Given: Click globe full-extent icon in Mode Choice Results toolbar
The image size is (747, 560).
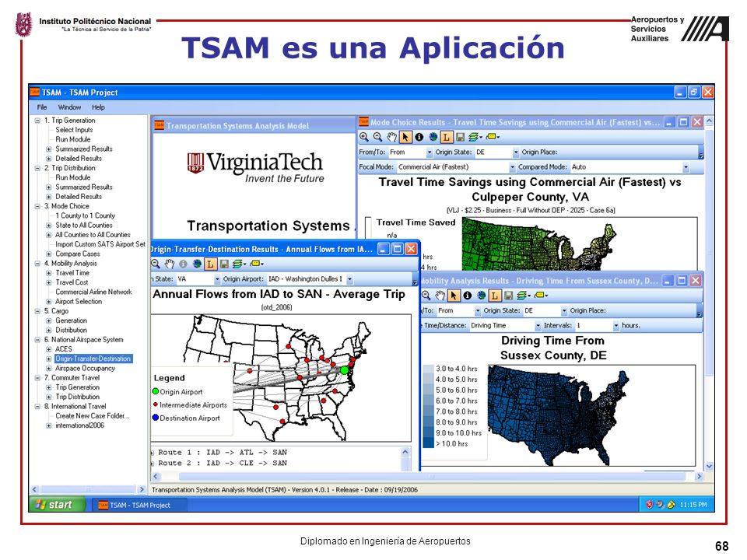Looking at the screenshot, I should point(433,137).
